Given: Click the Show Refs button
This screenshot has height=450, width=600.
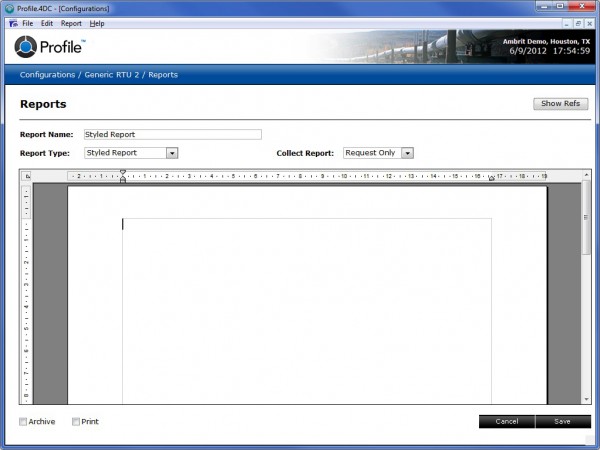Looking at the screenshot, I should tap(561, 104).
